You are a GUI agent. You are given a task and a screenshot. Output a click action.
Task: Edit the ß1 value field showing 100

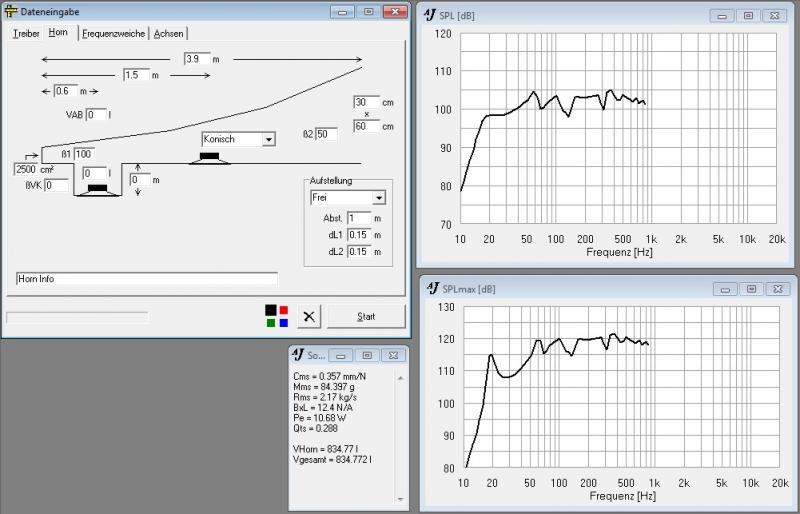[84, 154]
